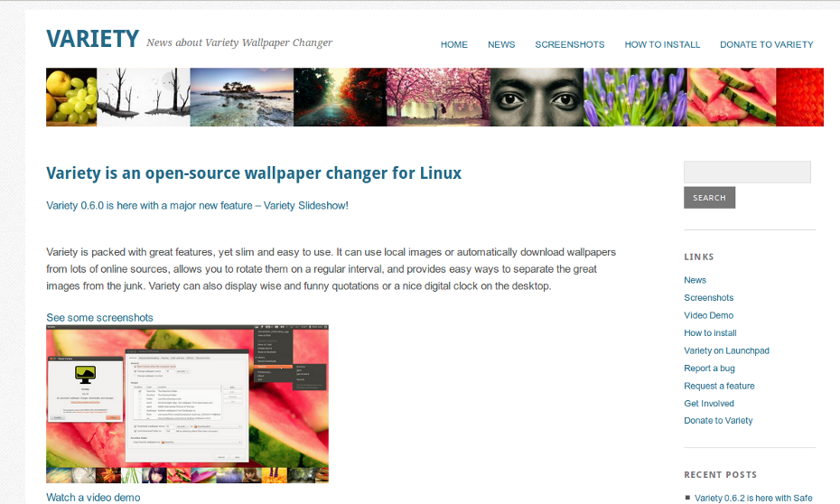
Task: Click the Variety desktop screenshot thumbnail
Action: (188, 404)
